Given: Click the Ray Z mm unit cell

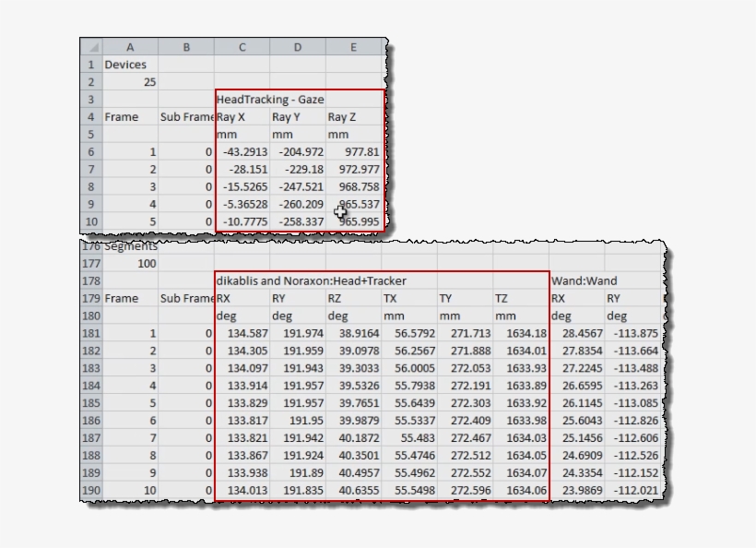Looking at the screenshot, I should pos(354,134).
